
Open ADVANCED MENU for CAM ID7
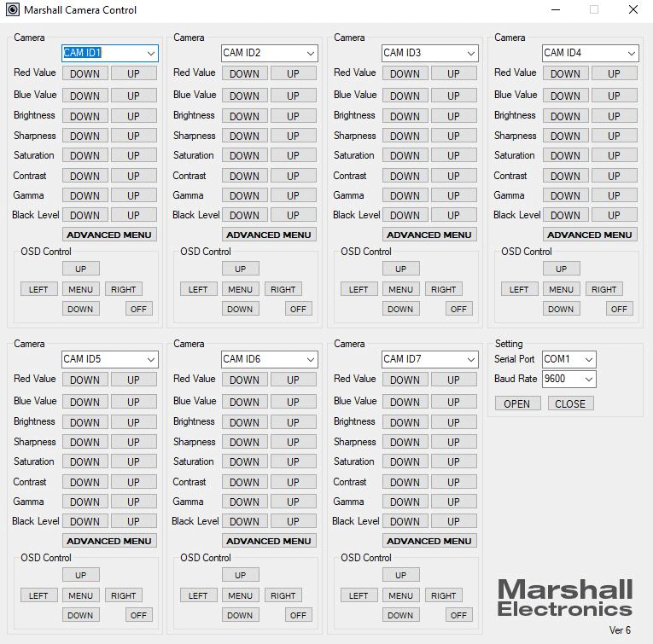pos(429,541)
